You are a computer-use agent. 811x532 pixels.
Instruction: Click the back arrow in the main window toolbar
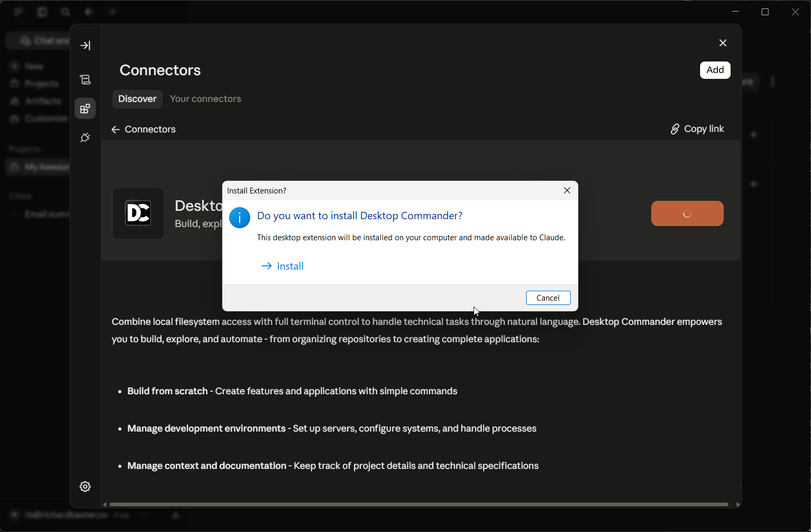pos(89,12)
